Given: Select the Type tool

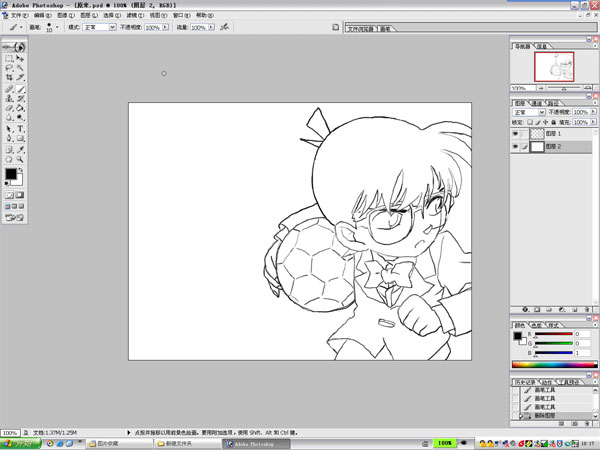Looking at the screenshot, I should click(x=20, y=129).
